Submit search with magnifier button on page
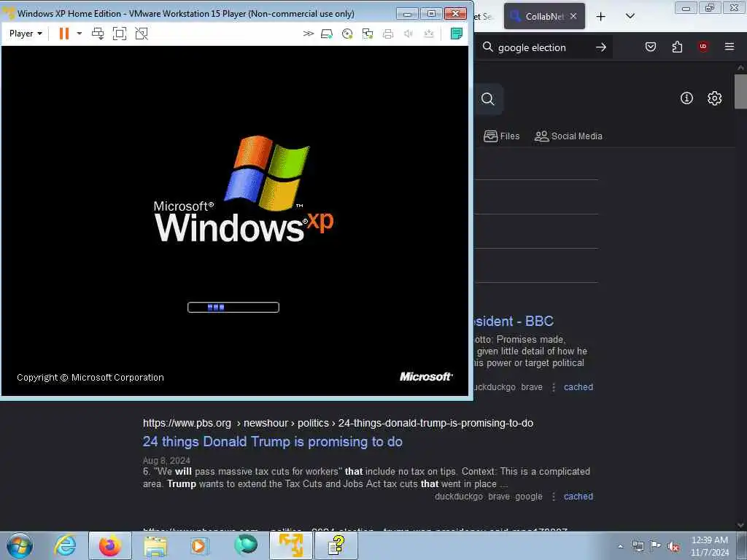The height and width of the screenshot is (560, 747). click(487, 99)
